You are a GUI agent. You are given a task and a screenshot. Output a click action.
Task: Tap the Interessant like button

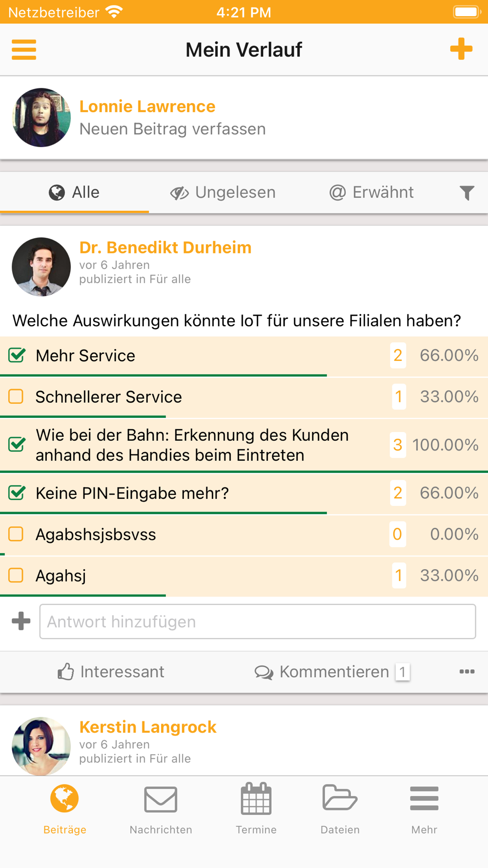pos(111,672)
